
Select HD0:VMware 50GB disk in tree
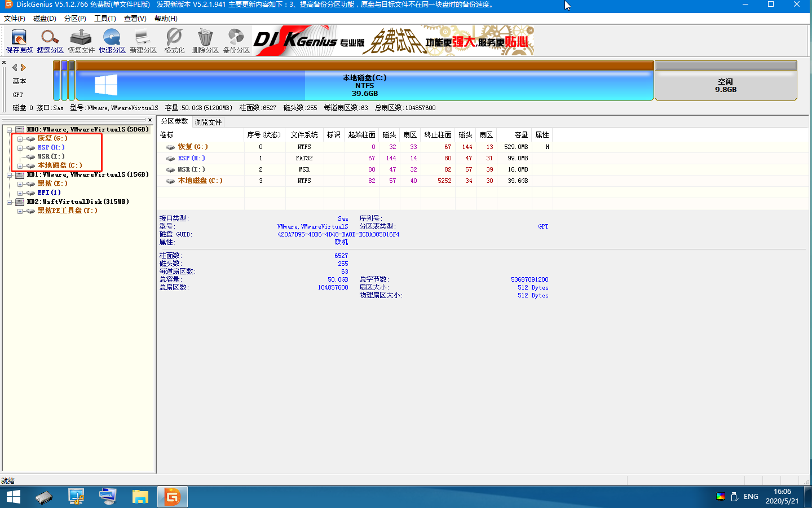pyautogui.click(x=87, y=129)
